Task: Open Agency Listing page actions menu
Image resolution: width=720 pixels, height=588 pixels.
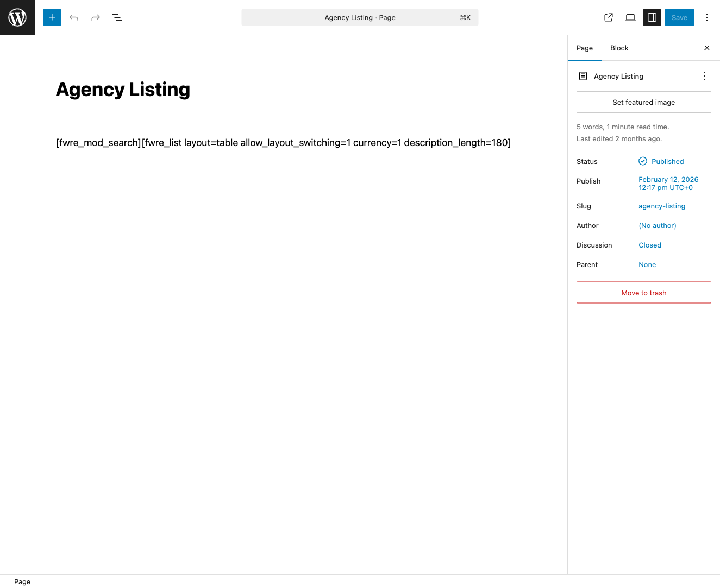Action: tap(705, 76)
